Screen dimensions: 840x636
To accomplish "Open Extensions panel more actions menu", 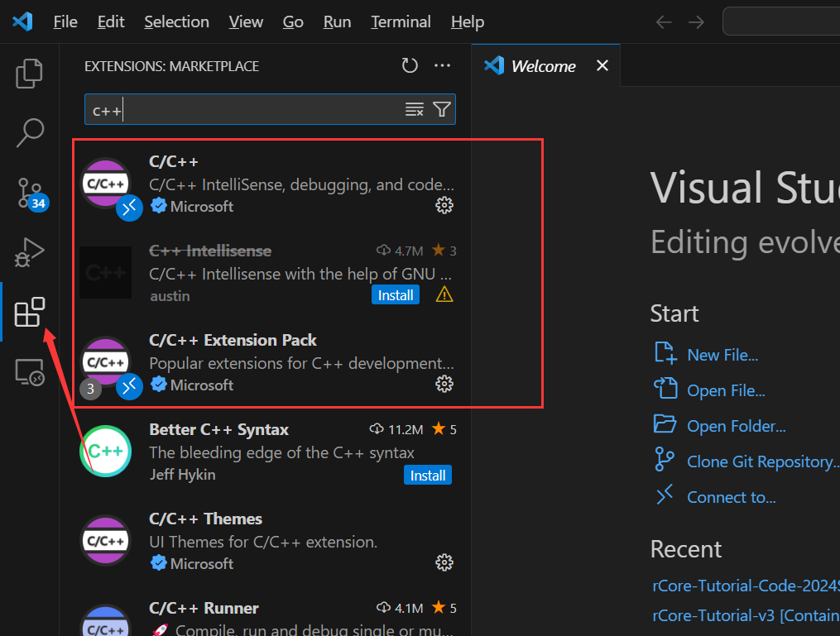I will pyautogui.click(x=442, y=66).
